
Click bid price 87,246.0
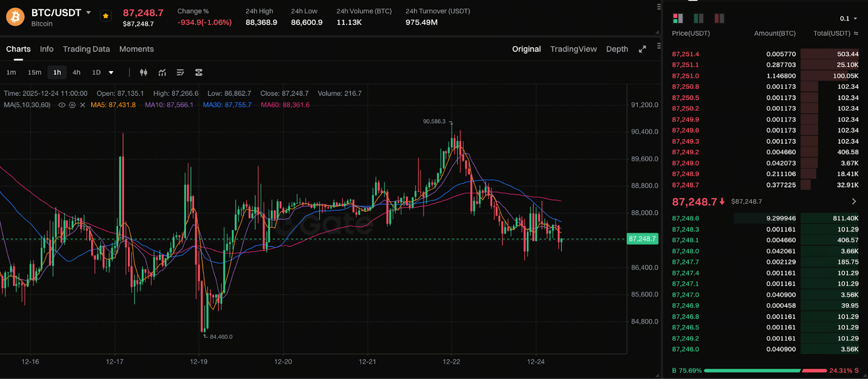(686, 349)
